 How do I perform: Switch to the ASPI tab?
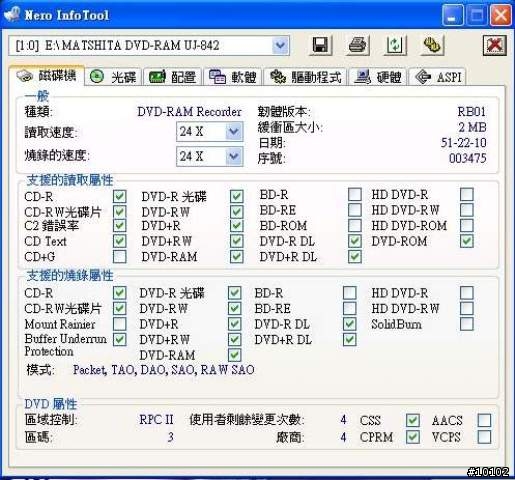coord(437,77)
